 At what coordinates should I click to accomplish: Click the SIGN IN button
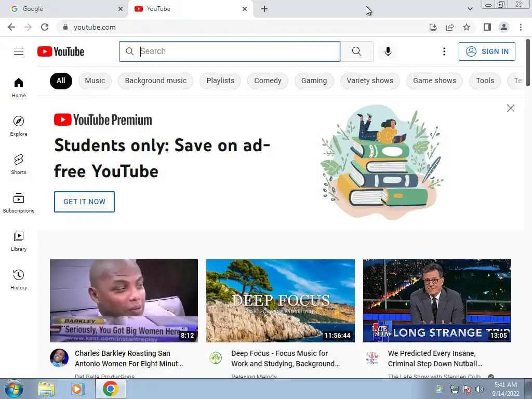487,51
